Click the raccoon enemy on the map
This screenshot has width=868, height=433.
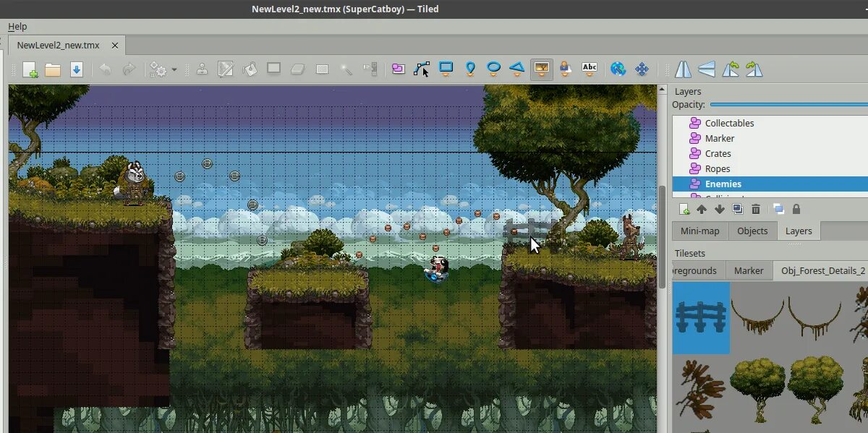(x=133, y=182)
